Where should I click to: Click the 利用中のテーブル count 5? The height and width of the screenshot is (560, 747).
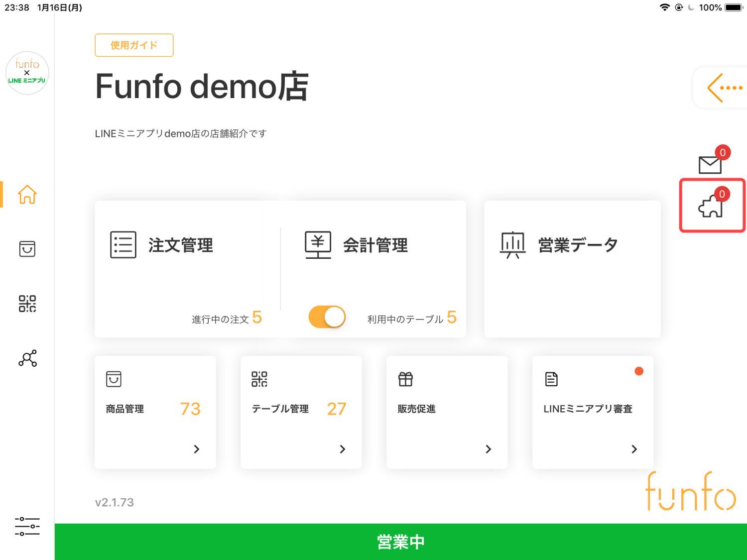point(452,317)
